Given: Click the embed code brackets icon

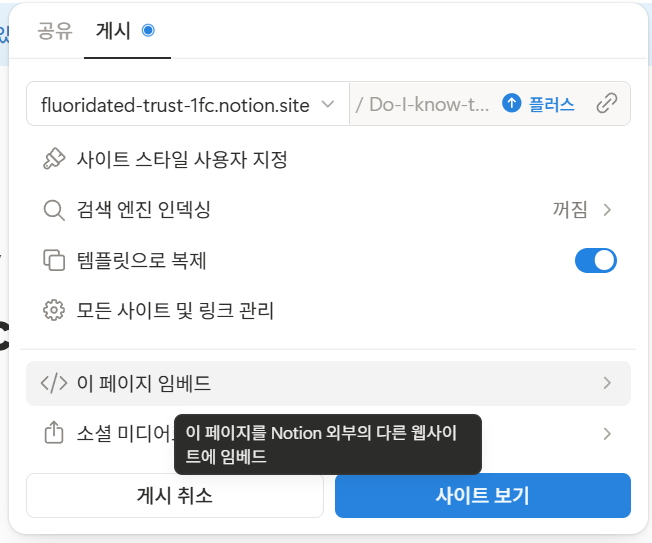Looking at the screenshot, I should pyautogui.click(x=54, y=383).
